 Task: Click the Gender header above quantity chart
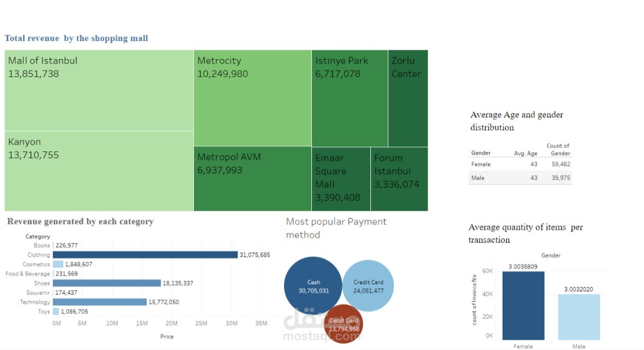click(x=551, y=255)
